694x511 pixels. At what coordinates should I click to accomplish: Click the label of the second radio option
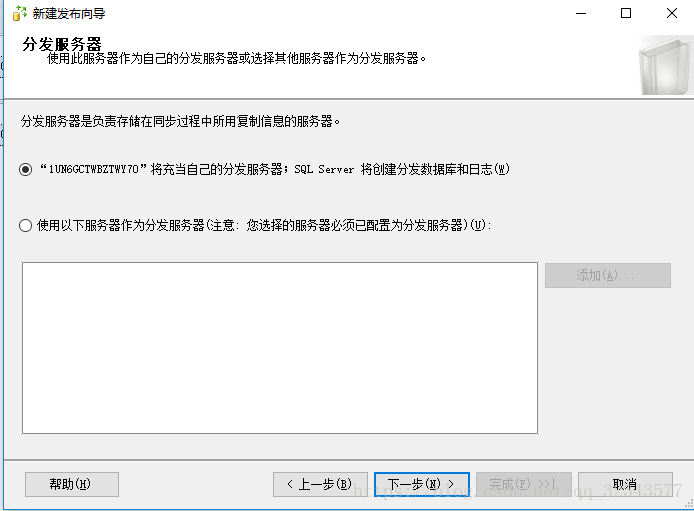[264, 226]
